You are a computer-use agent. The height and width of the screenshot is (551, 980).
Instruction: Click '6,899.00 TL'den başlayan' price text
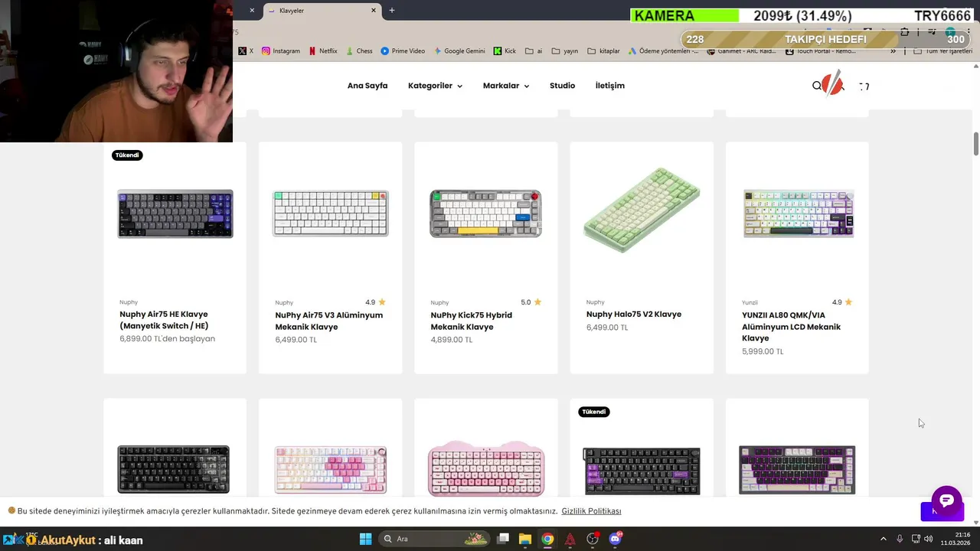point(167,339)
